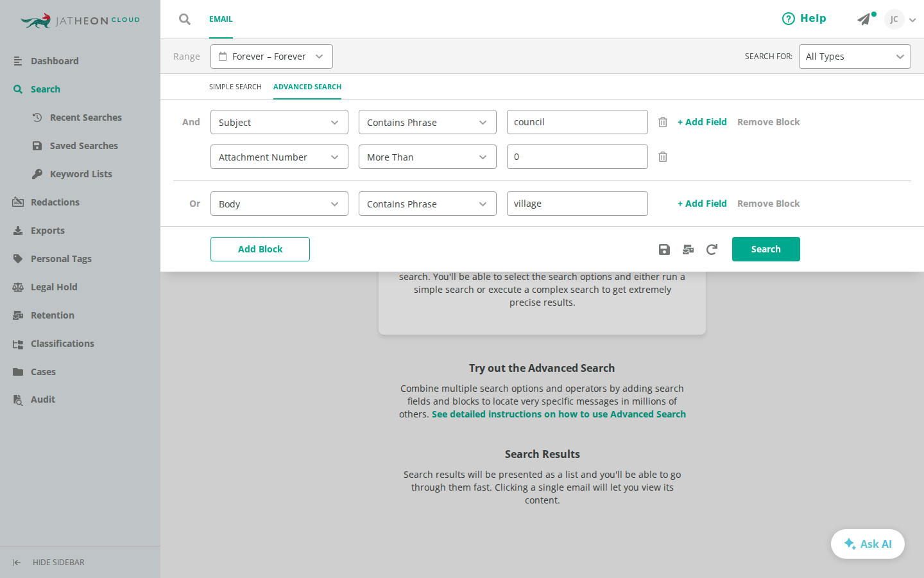
Task: Click the Hide Sidebar collapse icon
Action: pos(17,563)
